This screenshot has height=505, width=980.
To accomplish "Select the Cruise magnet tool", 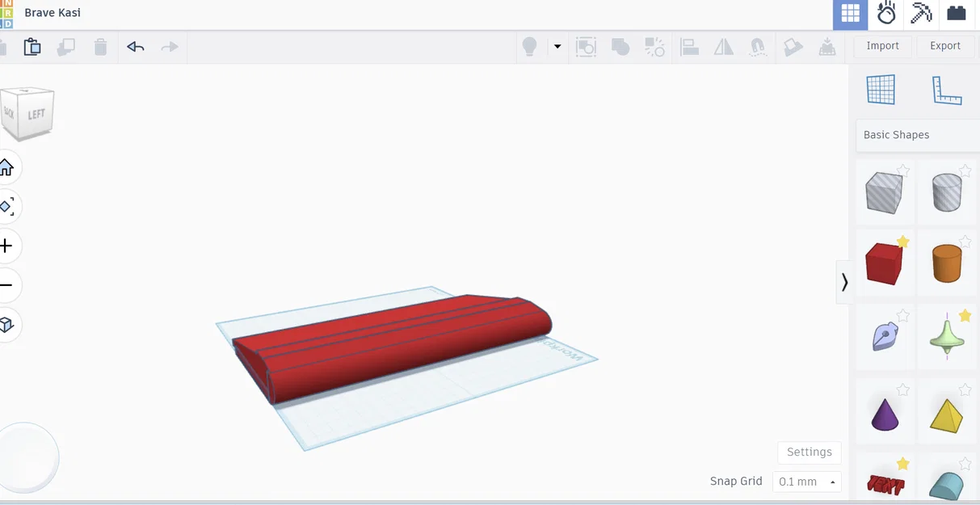I will click(x=758, y=47).
